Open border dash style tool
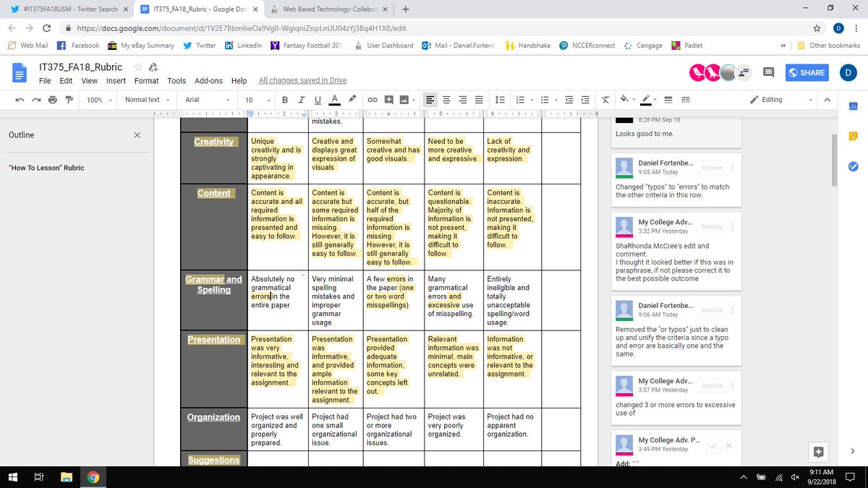 (x=685, y=100)
